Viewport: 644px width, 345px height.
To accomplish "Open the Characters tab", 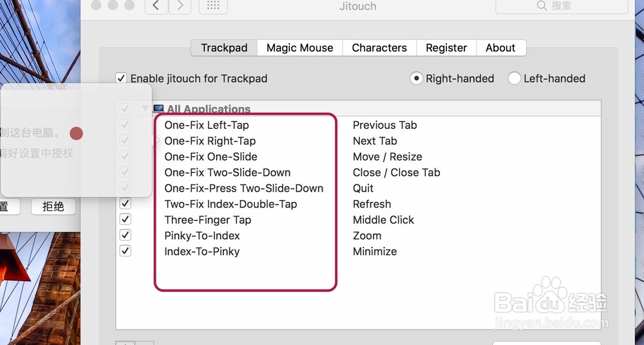I will tap(379, 48).
